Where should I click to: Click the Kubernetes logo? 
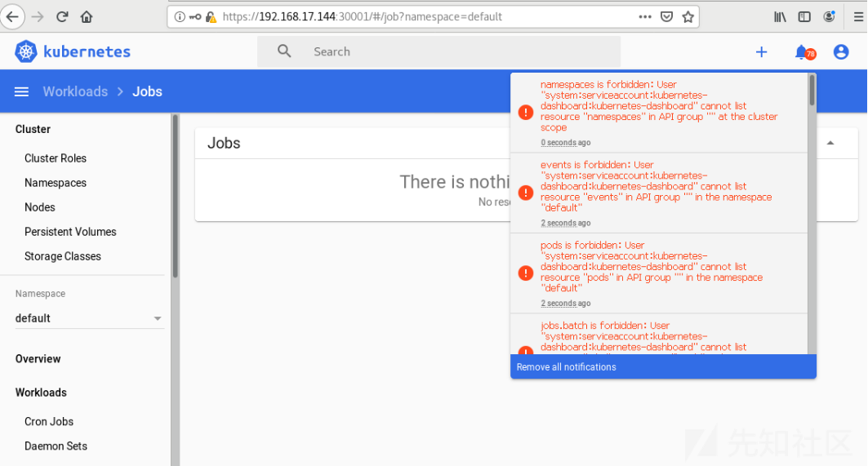click(25, 51)
